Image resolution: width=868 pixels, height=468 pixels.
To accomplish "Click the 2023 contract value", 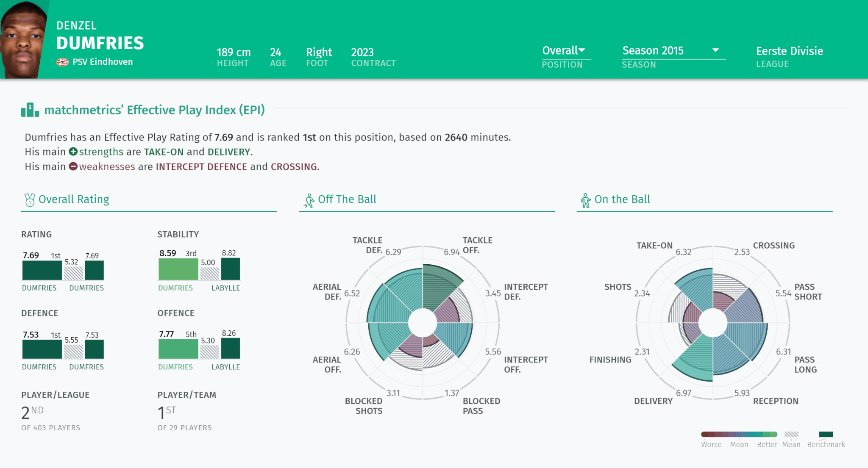I will pos(362,52).
